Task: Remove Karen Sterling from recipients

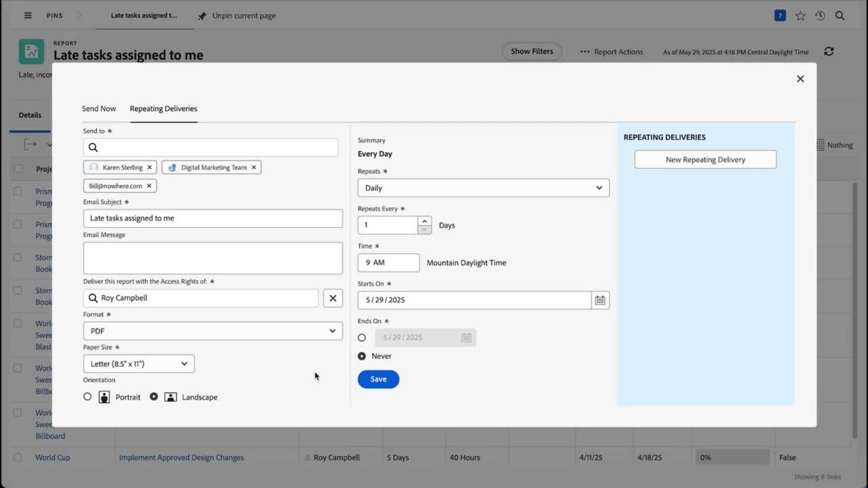Action: point(149,167)
